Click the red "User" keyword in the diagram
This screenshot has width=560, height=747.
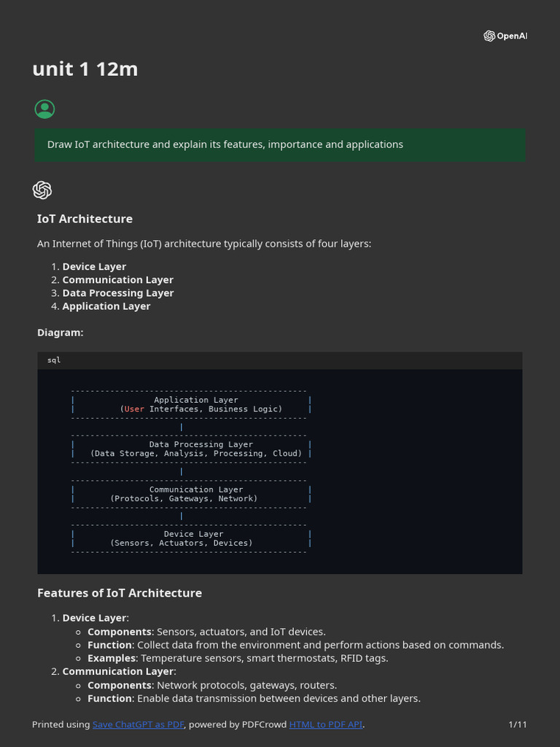pyautogui.click(x=134, y=409)
